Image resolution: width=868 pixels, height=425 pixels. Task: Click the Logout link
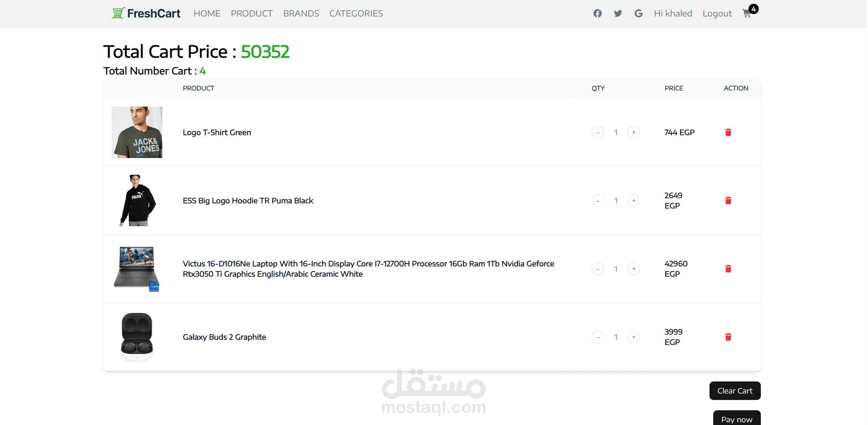717,13
